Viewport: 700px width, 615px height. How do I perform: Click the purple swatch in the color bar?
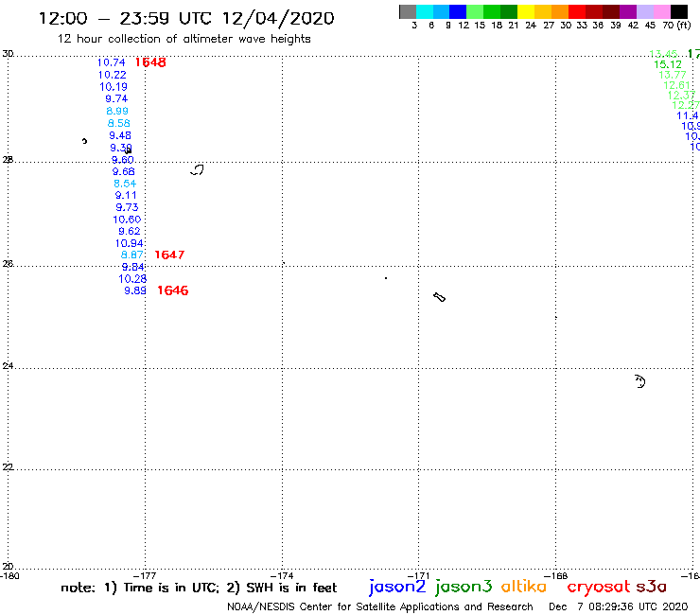click(x=628, y=11)
